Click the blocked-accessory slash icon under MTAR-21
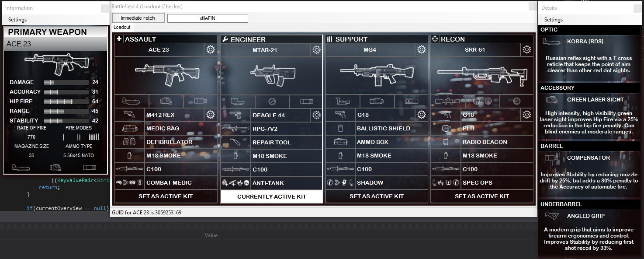 pos(272,101)
